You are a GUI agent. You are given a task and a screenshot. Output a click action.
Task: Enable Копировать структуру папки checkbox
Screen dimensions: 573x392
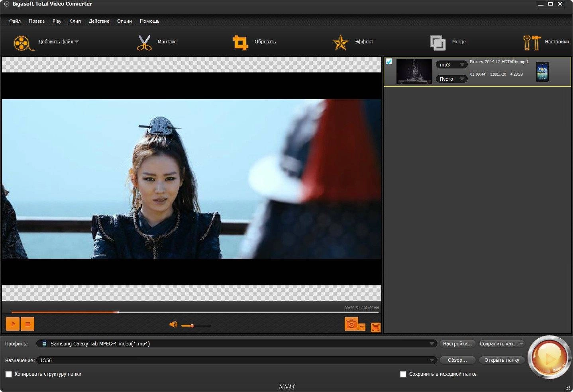click(x=8, y=374)
